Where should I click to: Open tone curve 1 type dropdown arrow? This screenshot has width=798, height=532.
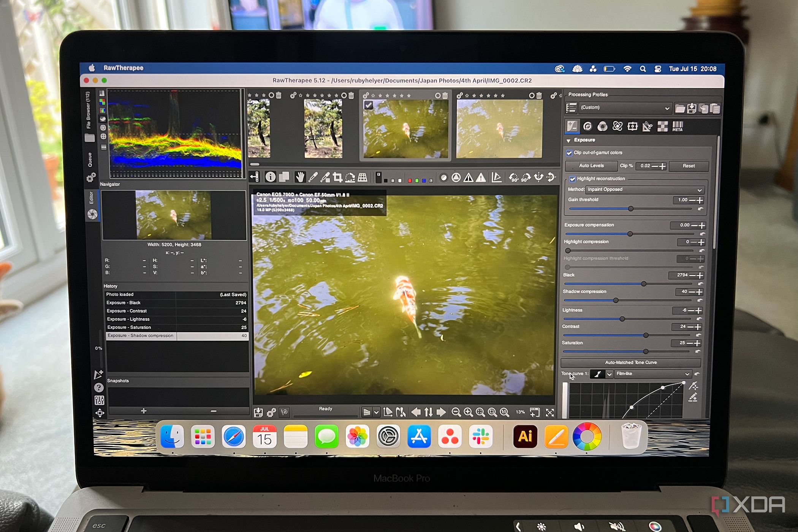[x=609, y=374]
